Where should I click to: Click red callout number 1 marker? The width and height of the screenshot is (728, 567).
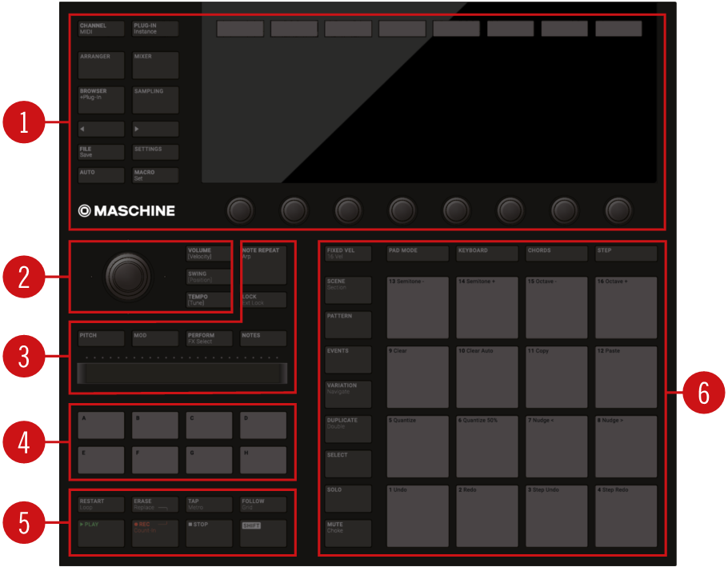(x=24, y=122)
